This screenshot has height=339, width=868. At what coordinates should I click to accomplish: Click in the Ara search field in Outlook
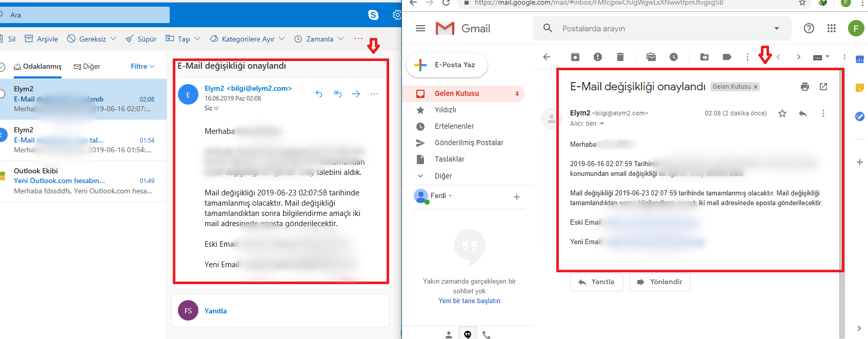85,15
